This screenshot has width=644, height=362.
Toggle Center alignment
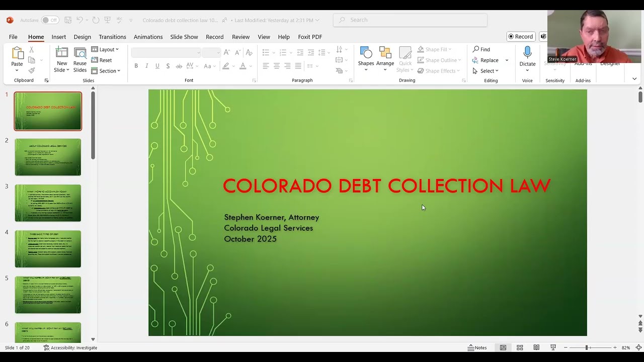[276, 66]
